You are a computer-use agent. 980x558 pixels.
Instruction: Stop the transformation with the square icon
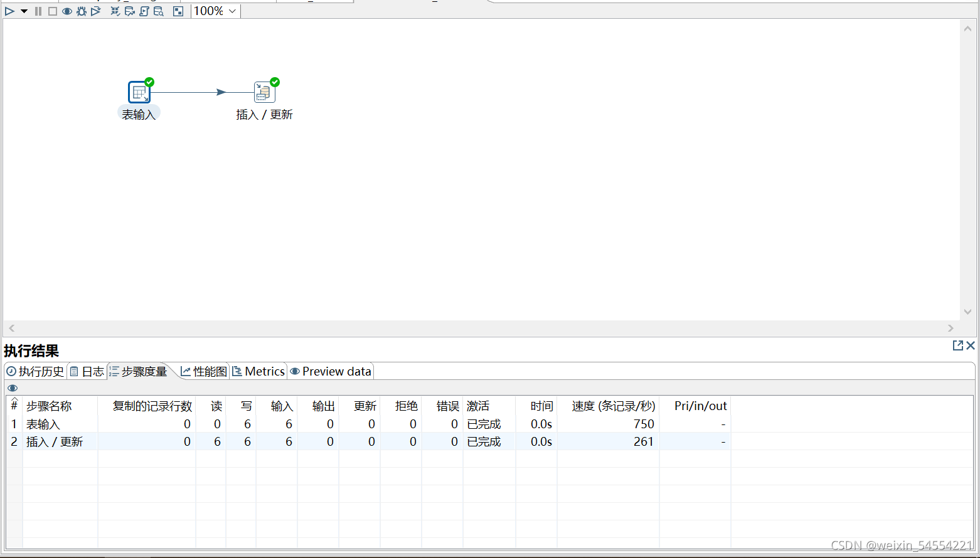(x=53, y=11)
